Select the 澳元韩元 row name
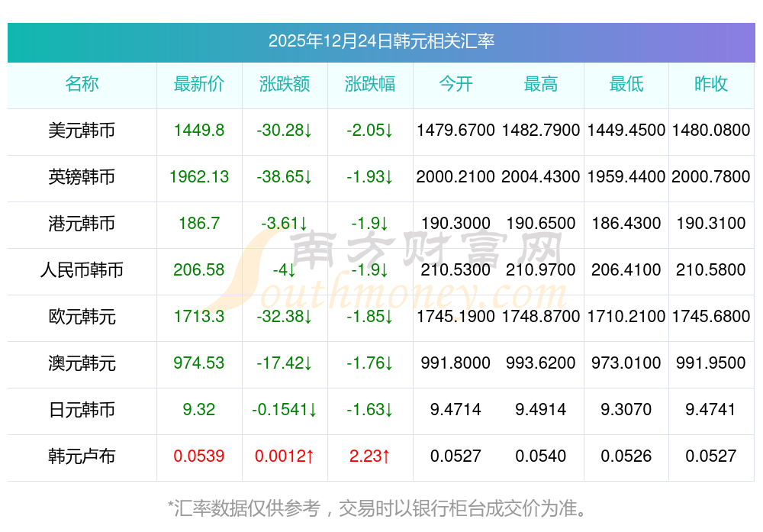The image size is (763, 532). 82,363
